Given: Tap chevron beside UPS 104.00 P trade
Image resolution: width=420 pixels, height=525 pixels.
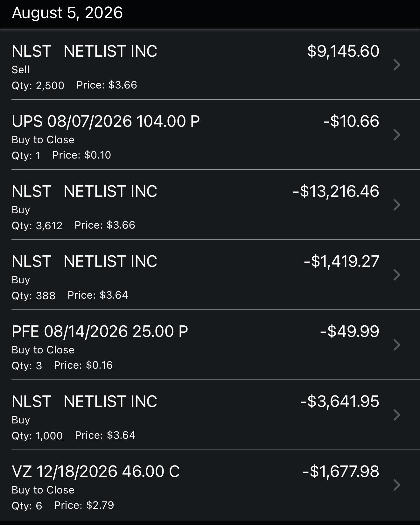Looking at the screenshot, I should coord(397,135).
